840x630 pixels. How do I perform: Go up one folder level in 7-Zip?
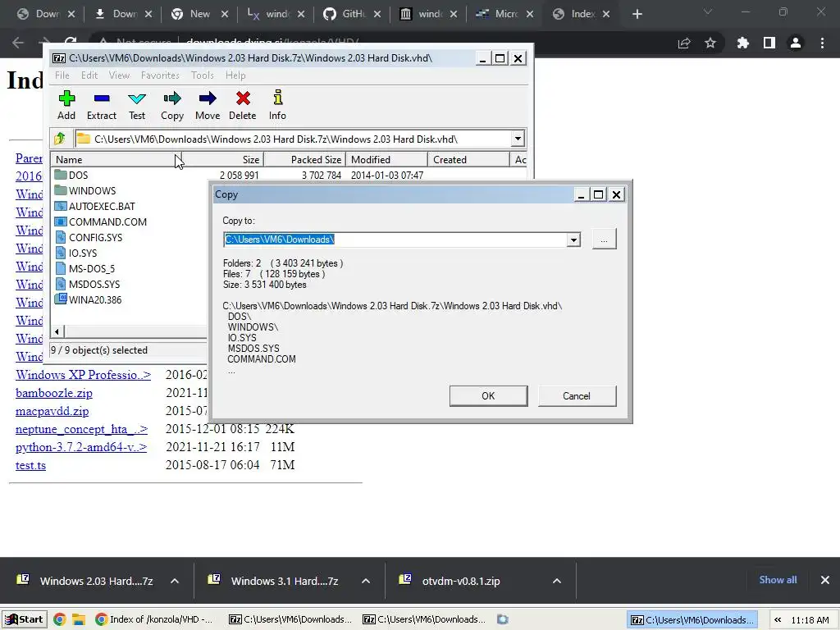(x=59, y=139)
